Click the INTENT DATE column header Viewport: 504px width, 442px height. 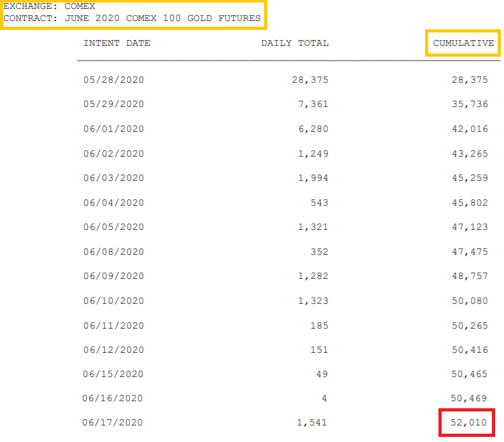pos(116,43)
